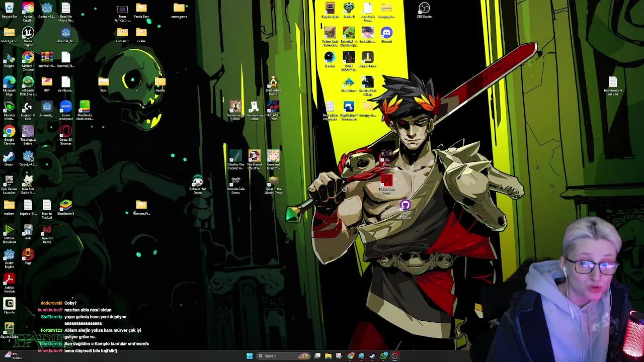
Task: Launch till death ROLLS us apart shortcut
Action: 28,86
